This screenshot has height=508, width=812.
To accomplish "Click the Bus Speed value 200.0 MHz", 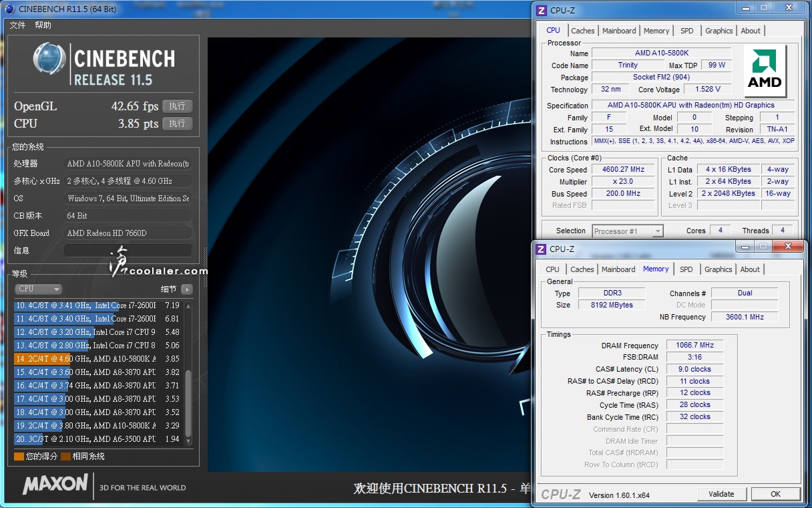I will [x=623, y=194].
